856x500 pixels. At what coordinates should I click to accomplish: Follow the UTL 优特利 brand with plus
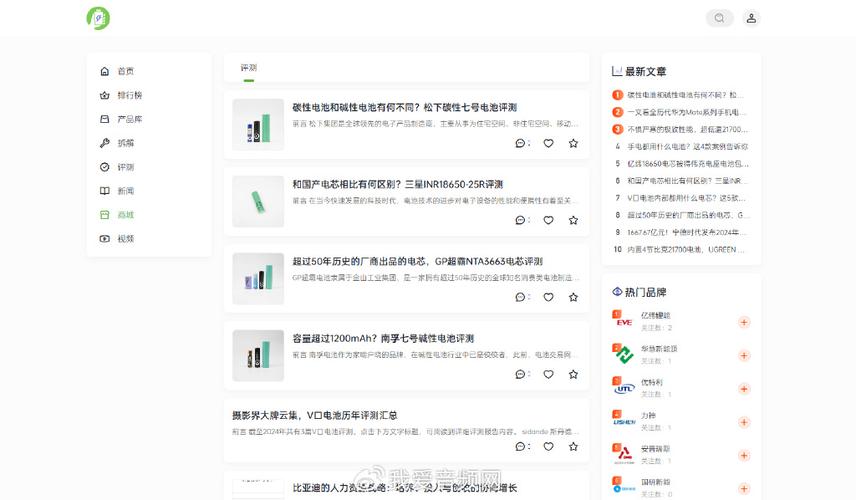pos(744,389)
